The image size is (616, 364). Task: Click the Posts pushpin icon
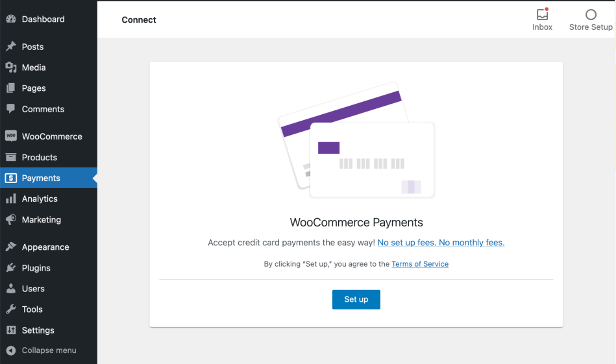pos(10,47)
